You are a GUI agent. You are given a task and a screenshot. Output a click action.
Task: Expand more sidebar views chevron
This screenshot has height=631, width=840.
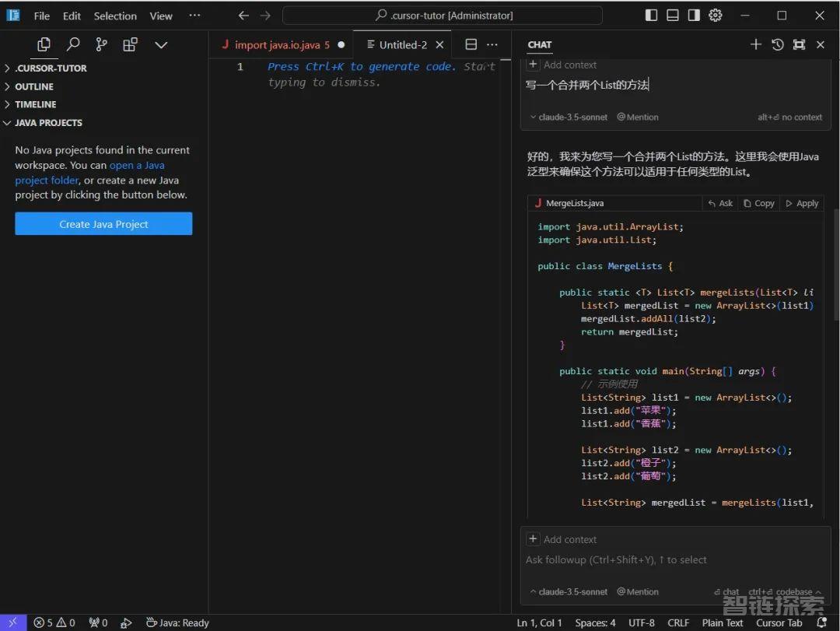161,45
